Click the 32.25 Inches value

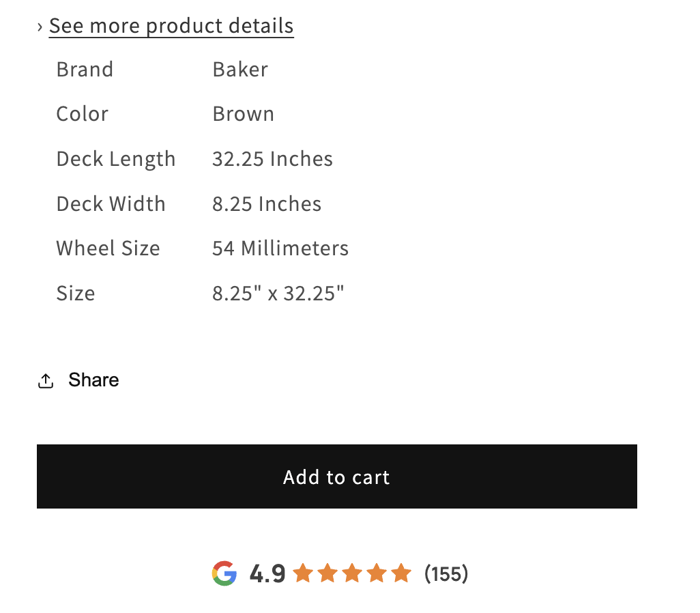coord(272,159)
